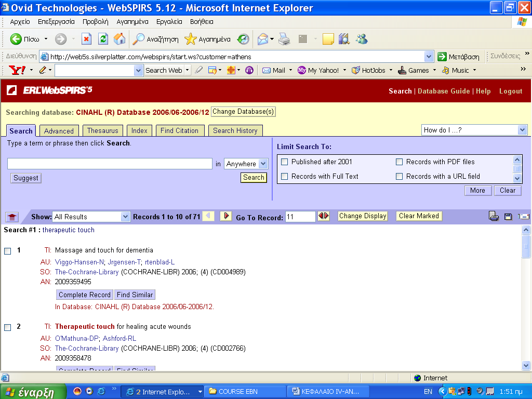
Task: Click the results scrollbar down arrow
Action: pyautogui.click(x=526, y=365)
